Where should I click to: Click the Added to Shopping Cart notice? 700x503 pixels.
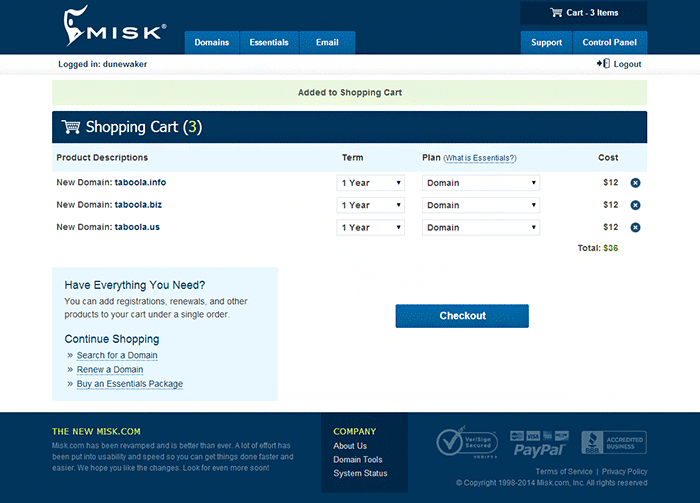coord(350,93)
